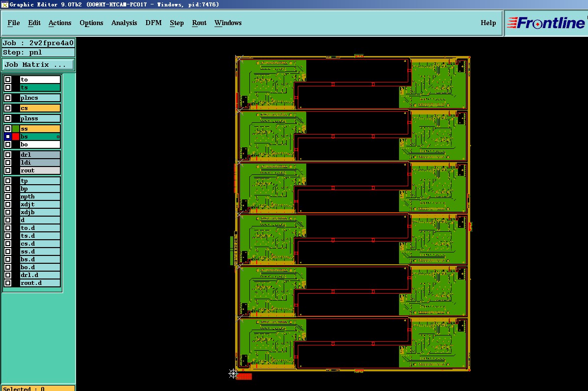Select the bs layer name

[x=40, y=137]
